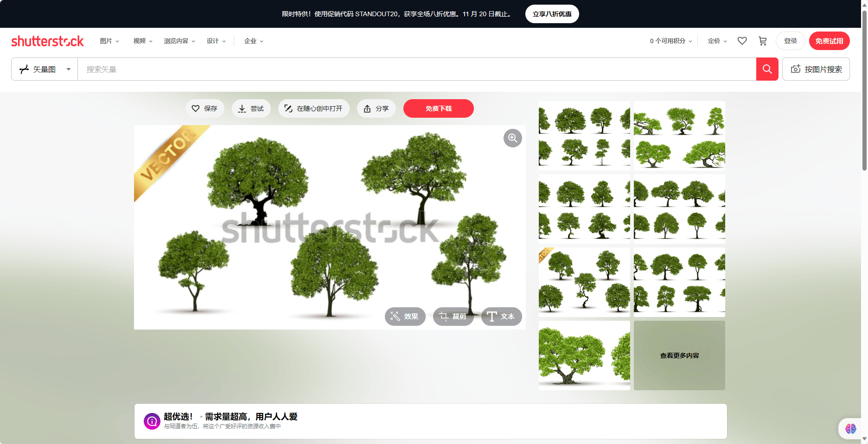Select the 裁剪 (Crop) tool

453,317
